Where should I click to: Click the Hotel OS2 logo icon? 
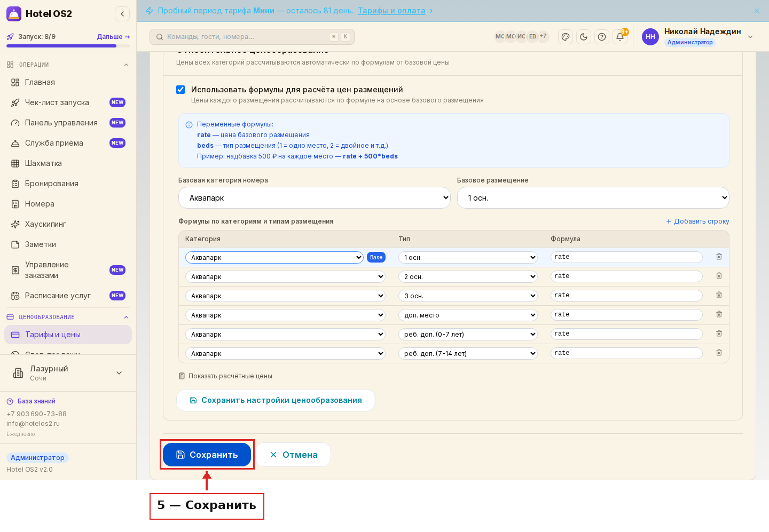14,14
